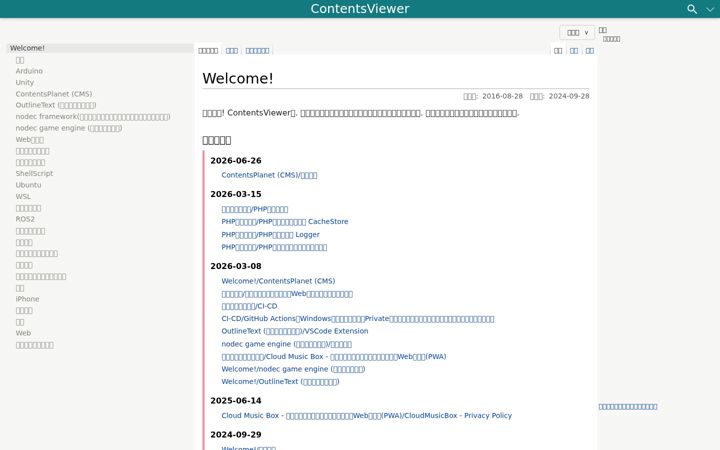Click the updated date 2024-09-28
Image resolution: width=720 pixels, height=450 pixels.
click(x=569, y=96)
